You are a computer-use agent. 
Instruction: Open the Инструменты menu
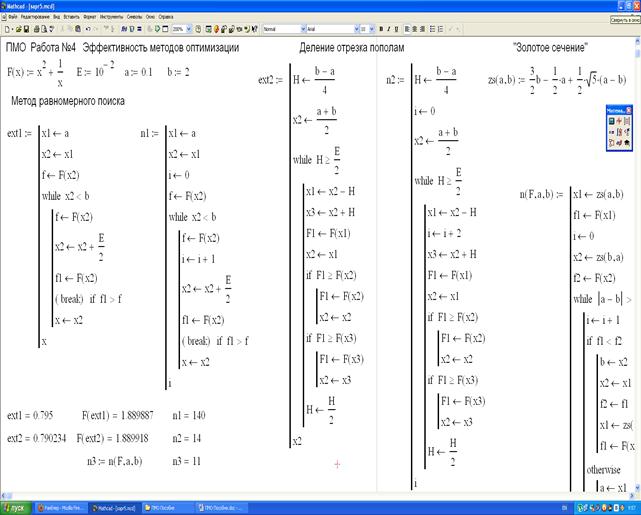(111, 17)
